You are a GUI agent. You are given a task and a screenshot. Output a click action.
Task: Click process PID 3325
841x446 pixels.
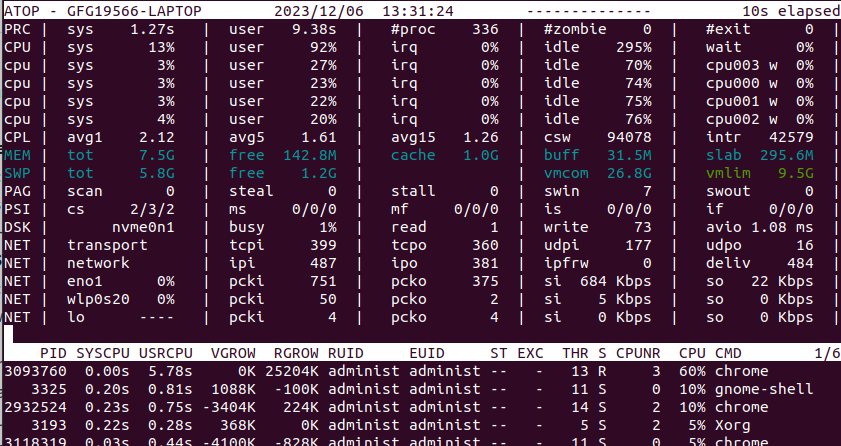point(49,389)
